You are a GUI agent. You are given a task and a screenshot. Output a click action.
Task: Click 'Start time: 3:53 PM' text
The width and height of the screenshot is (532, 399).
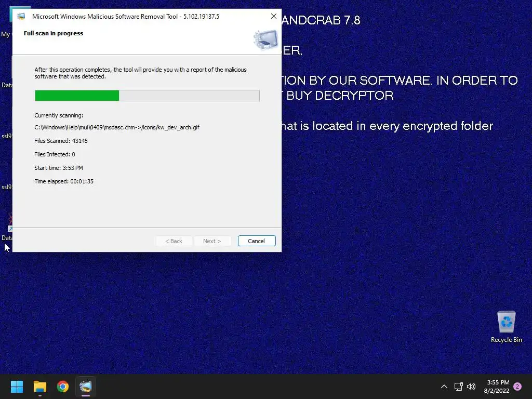click(x=59, y=168)
